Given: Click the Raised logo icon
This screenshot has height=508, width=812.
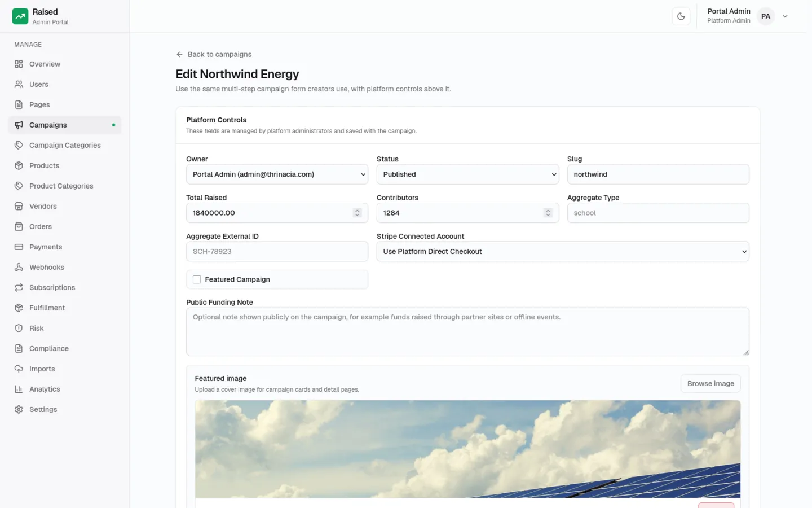Looking at the screenshot, I should pyautogui.click(x=20, y=16).
